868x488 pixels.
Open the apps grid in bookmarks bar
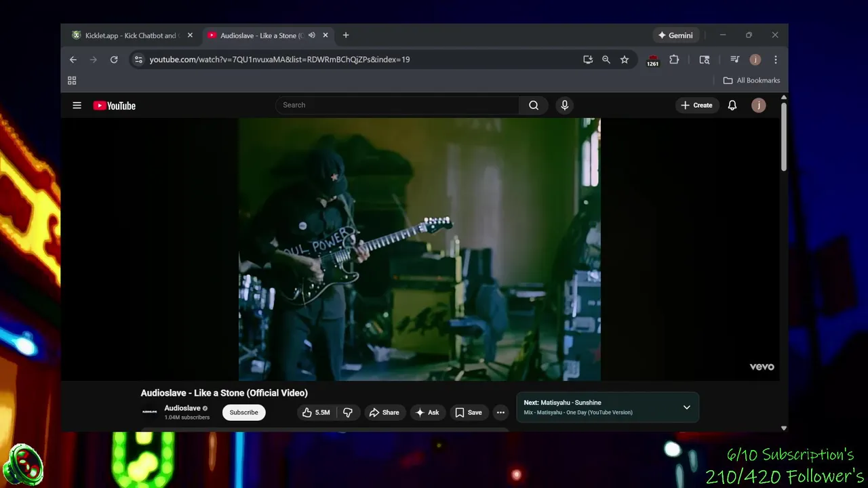(72, 81)
